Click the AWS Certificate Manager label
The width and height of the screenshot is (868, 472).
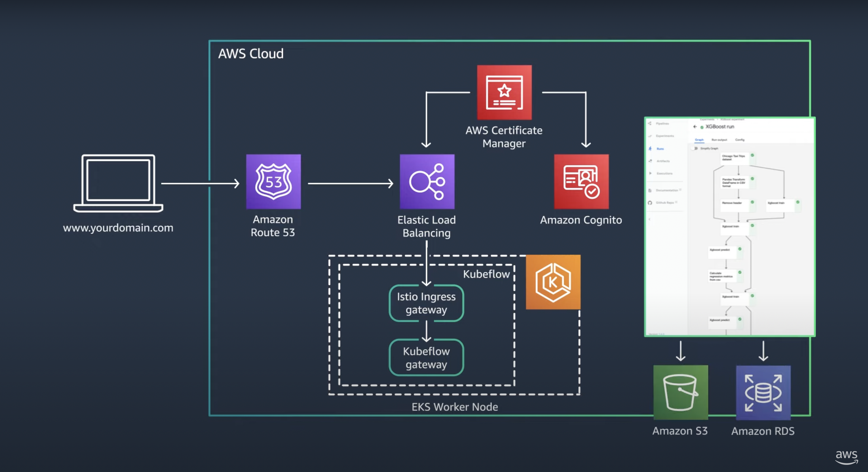(x=504, y=137)
